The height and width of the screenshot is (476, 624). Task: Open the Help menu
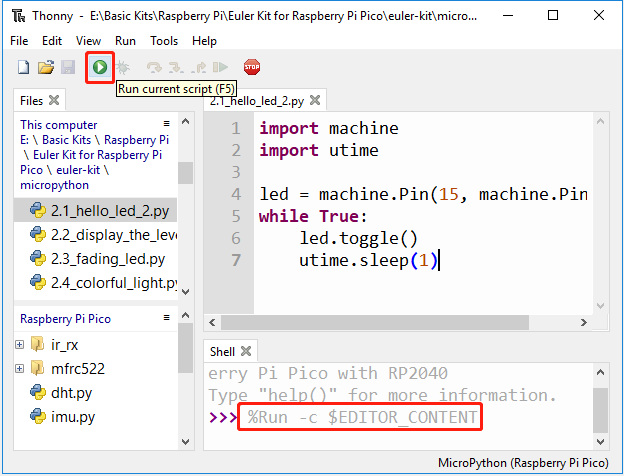pyautogui.click(x=204, y=41)
